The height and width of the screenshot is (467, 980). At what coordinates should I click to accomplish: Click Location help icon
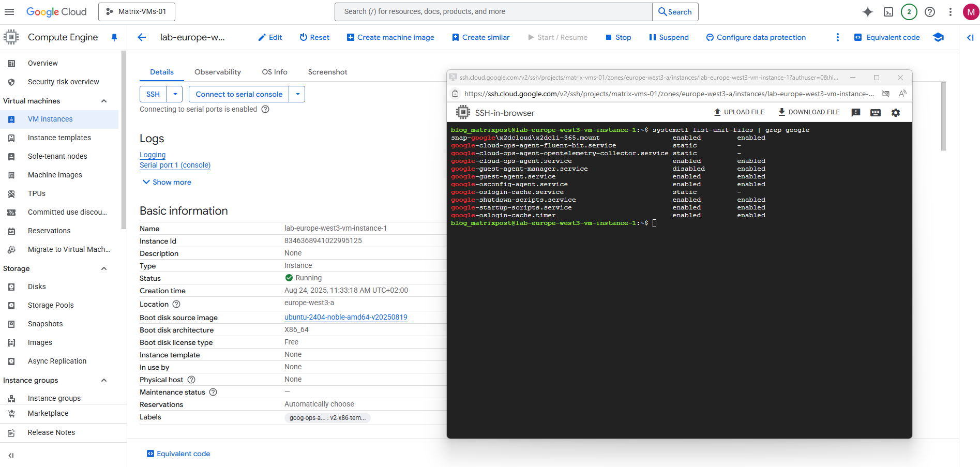[x=176, y=304]
